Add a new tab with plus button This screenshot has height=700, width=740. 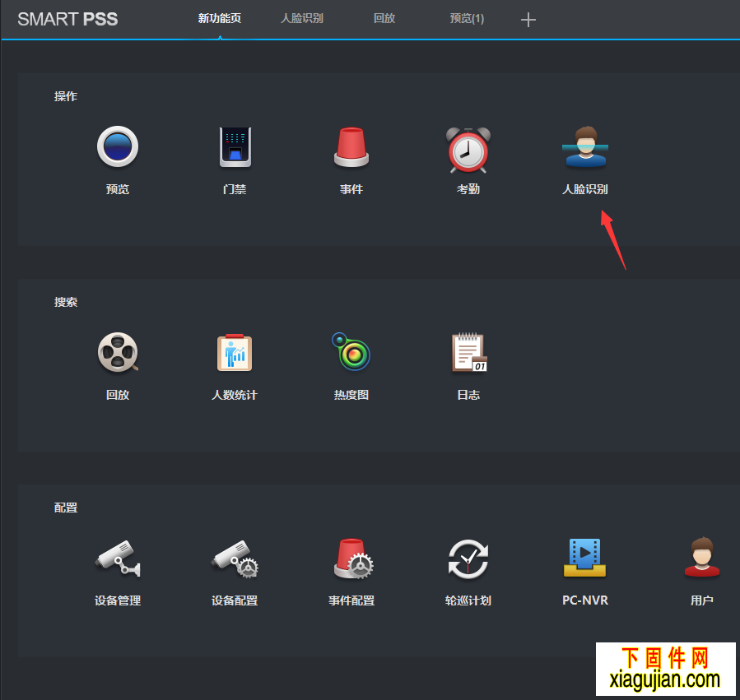coord(528,20)
